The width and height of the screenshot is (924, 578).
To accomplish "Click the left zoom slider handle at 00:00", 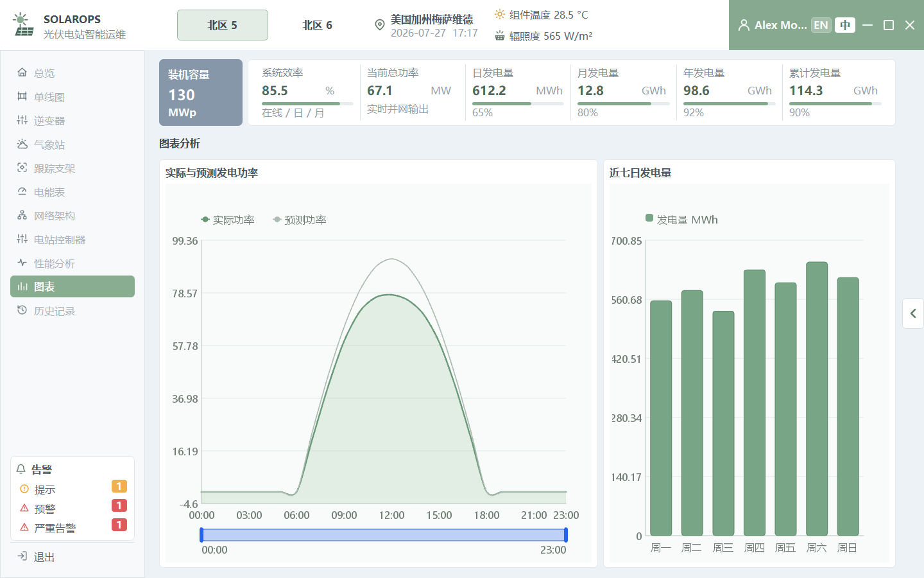I will pyautogui.click(x=201, y=535).
